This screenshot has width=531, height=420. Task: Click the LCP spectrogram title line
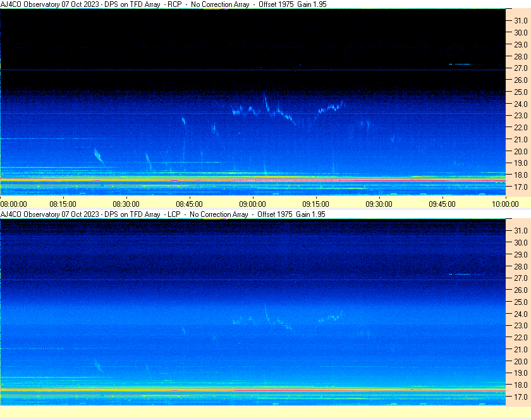(x=163, y=214)
